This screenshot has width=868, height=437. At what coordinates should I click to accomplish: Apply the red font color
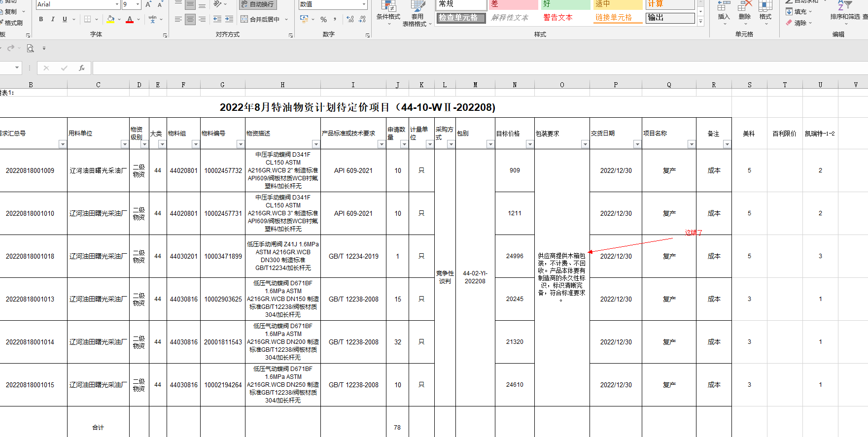pyautogui.click(x=130, y=19)
